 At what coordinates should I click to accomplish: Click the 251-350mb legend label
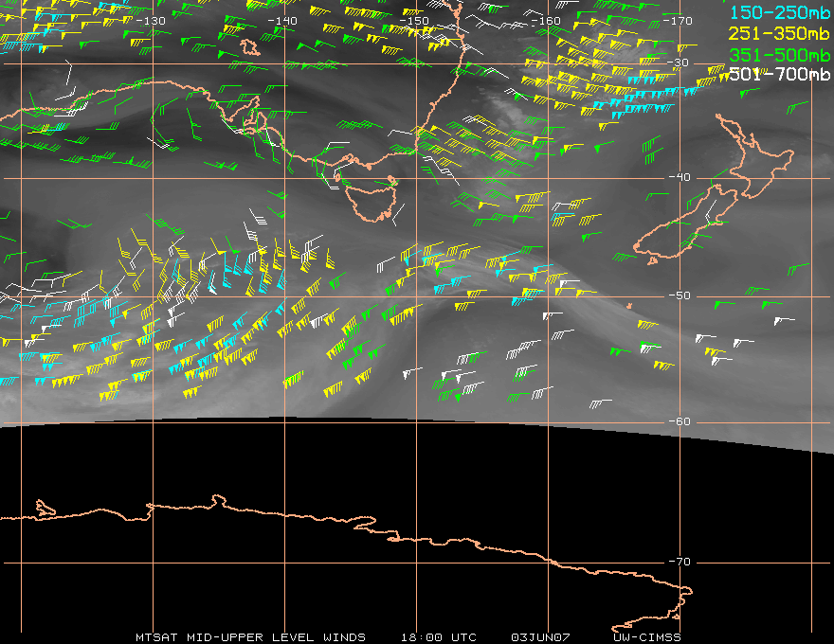[x=779, y=33]
